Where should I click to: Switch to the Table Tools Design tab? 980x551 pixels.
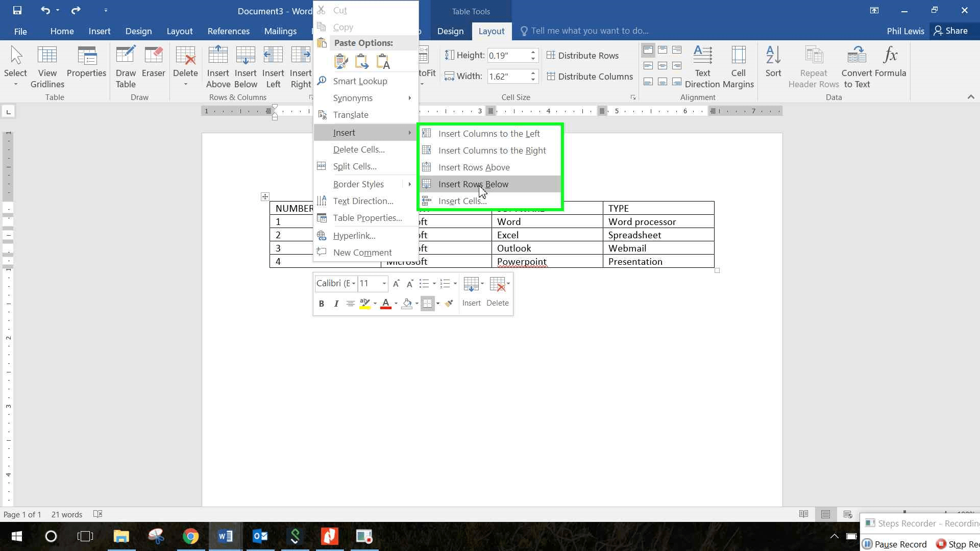point(450,31)
